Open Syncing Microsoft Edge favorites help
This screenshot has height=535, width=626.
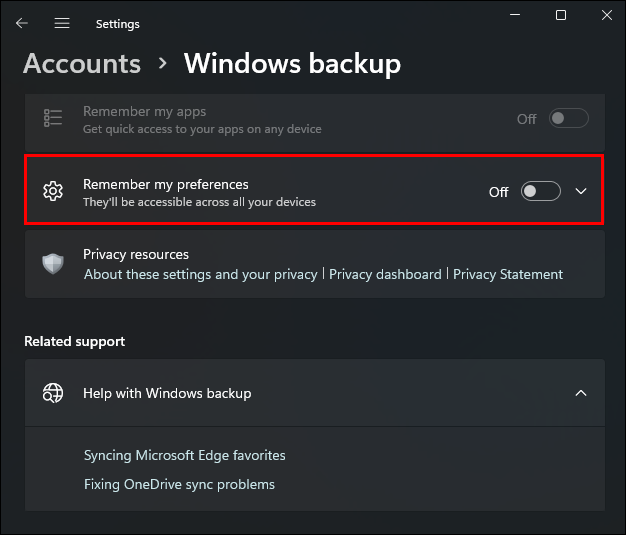[185, 455]
